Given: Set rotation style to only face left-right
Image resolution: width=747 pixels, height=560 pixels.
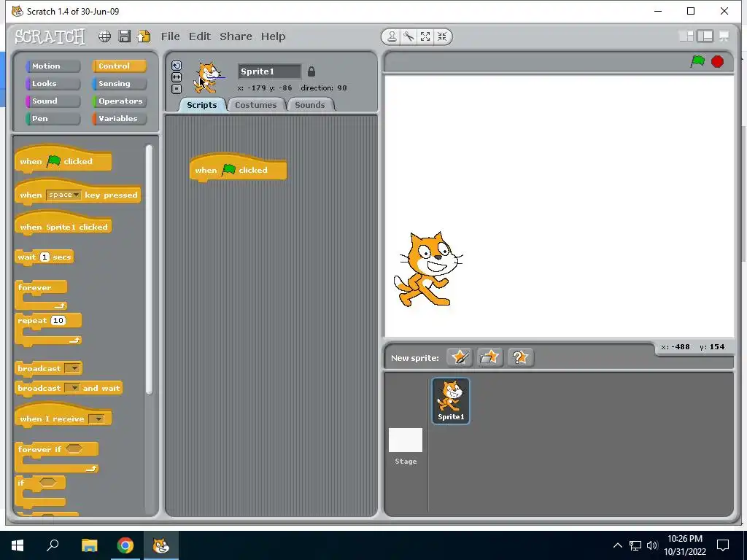Looking at the screenshot, I should 177,77.
